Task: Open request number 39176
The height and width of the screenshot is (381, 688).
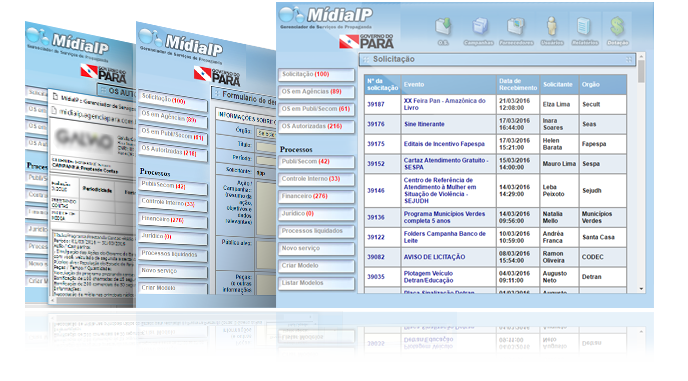Action: tap(376, 124)
